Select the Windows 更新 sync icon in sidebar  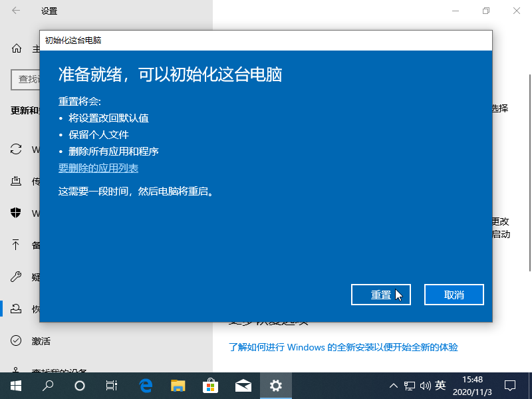15,149
